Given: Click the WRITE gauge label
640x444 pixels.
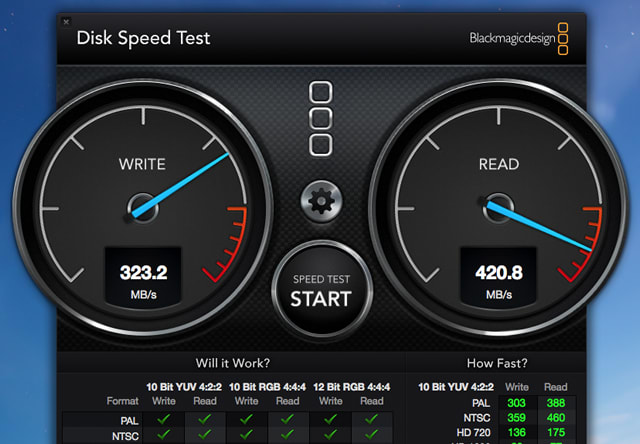Looking at the screenshot, I should click(142, 164).
